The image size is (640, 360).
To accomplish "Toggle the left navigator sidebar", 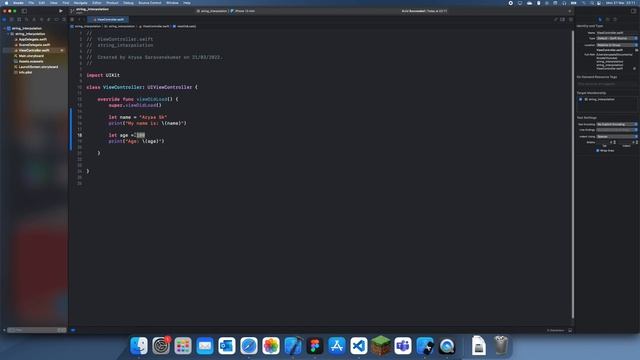I will coord(24,11).
